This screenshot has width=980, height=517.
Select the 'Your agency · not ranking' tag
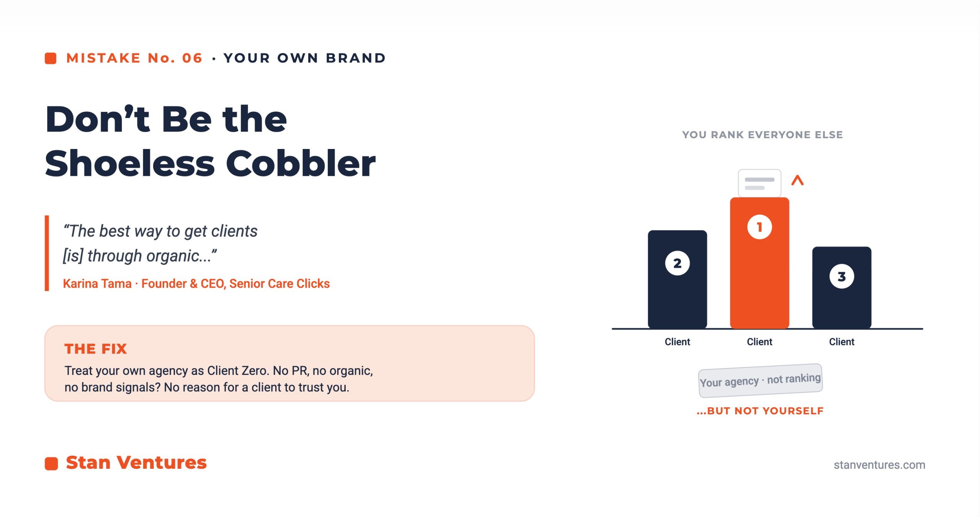click(760, 380)
